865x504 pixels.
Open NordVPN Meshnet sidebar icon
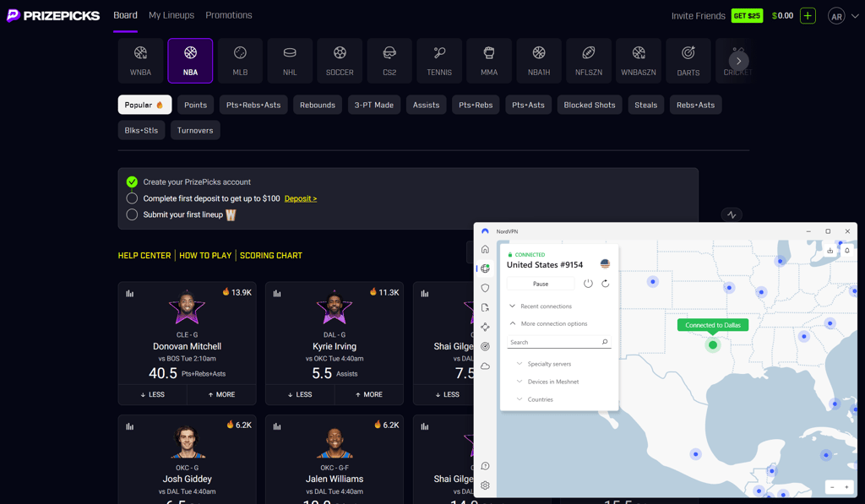(485, 327)
